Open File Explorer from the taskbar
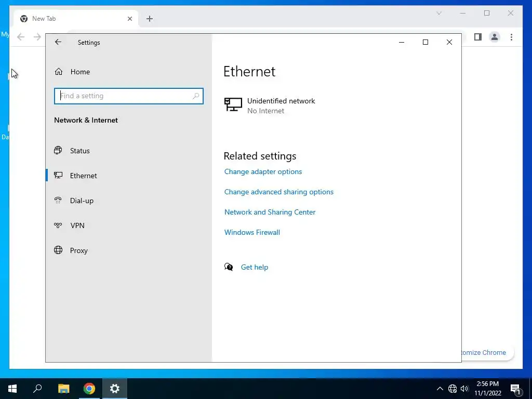Image resolution: width=532 pixels, height=399 pixels. [63, 389]
